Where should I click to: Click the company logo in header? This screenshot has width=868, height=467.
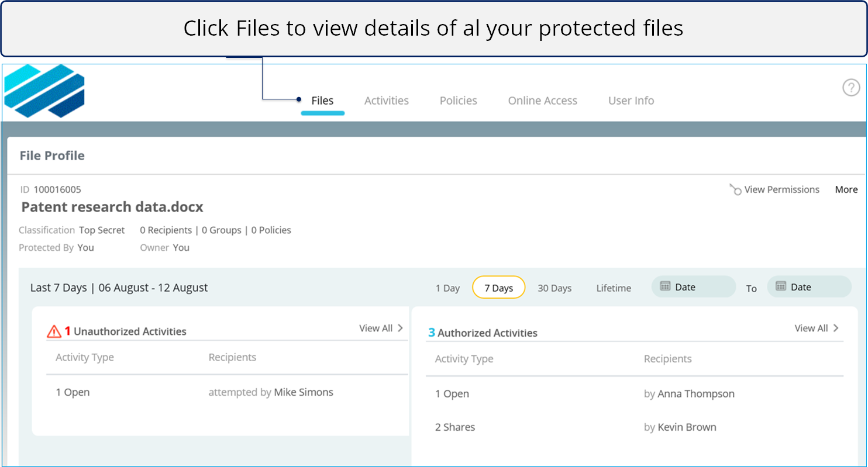[x=44, y=91]
